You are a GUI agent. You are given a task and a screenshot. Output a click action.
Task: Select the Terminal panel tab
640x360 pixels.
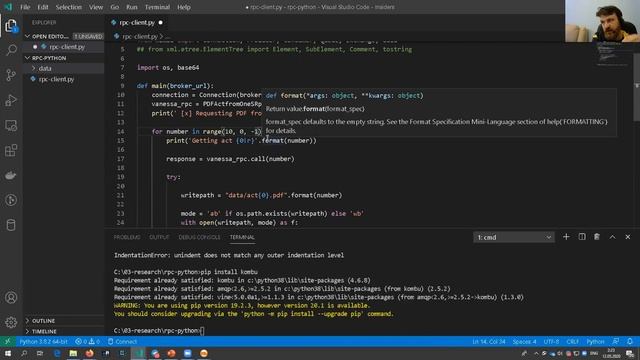click(242, 237)
